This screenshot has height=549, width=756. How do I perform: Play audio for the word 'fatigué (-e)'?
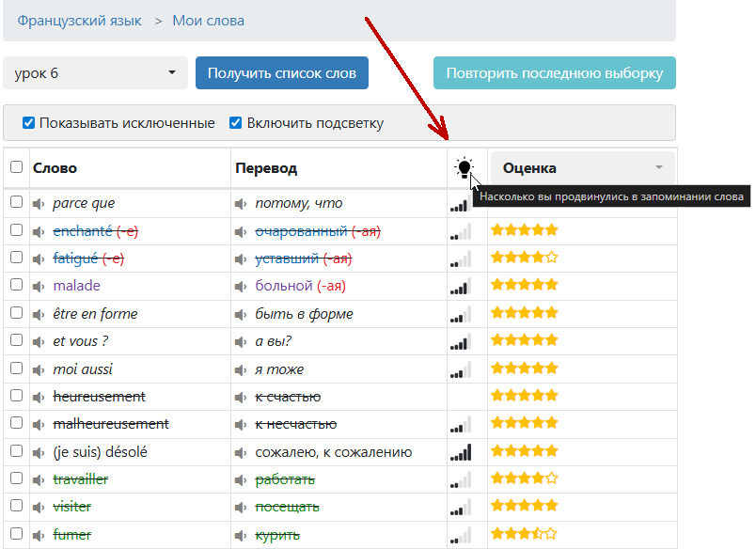(x=39, y=259)
